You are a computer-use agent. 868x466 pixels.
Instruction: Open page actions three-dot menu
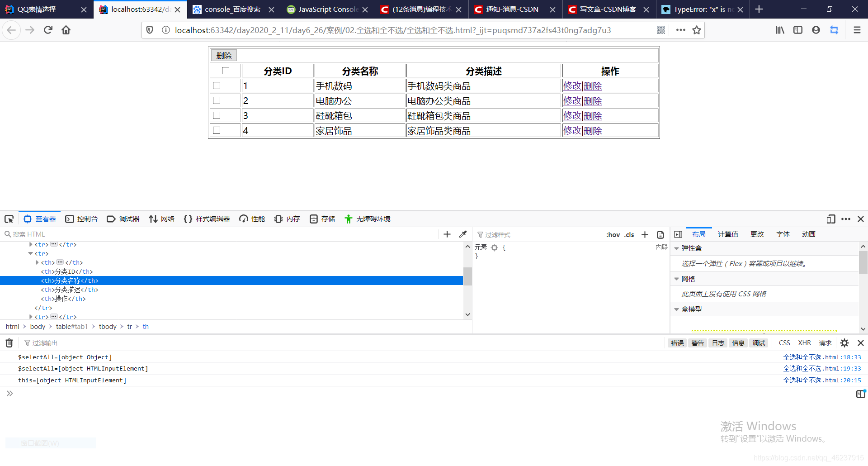click(x=680, y=30)
